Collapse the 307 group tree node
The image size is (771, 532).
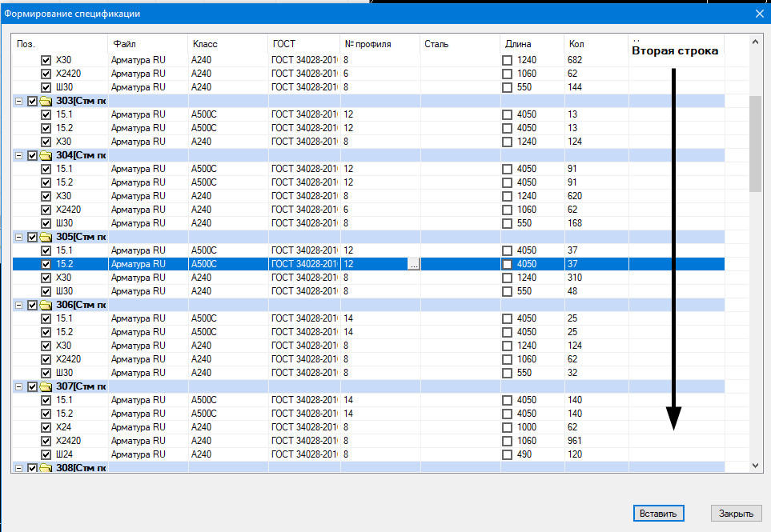click(18, 386)
